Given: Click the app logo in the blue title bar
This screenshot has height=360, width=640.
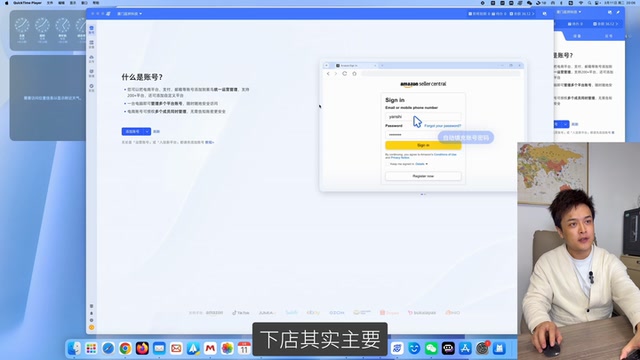Looking at the screenshot, I should coord(109,14).
